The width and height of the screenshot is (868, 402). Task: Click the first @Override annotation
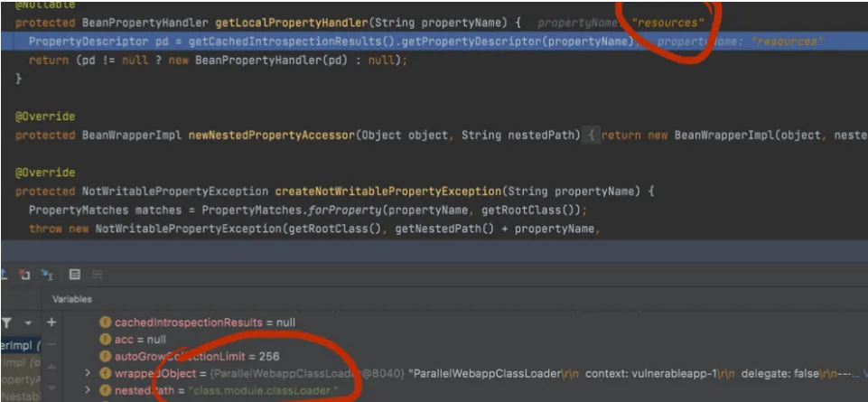45,117
